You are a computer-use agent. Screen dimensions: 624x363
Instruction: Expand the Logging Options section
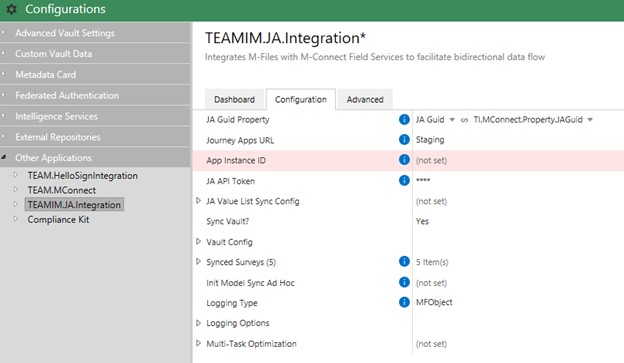tap(199, 323)
